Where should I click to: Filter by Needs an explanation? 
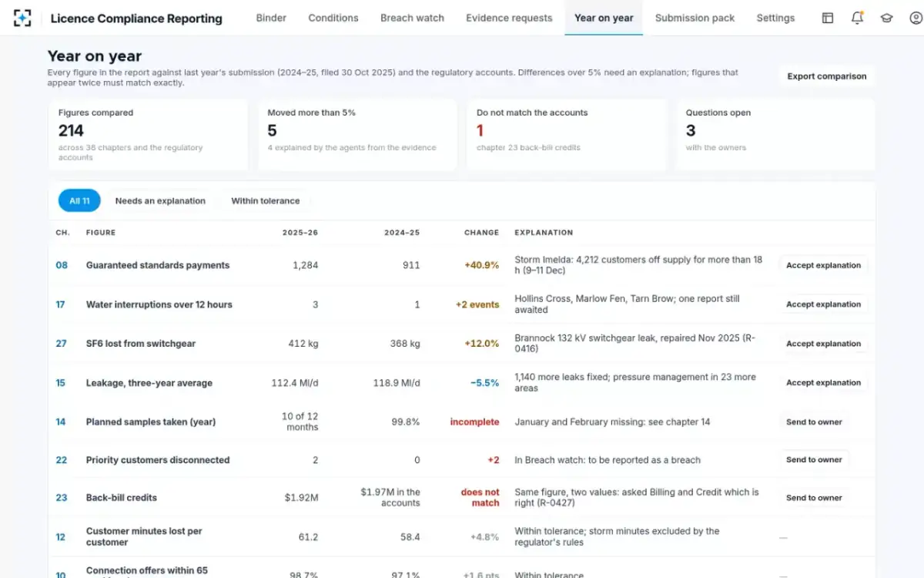click(160, 201)
